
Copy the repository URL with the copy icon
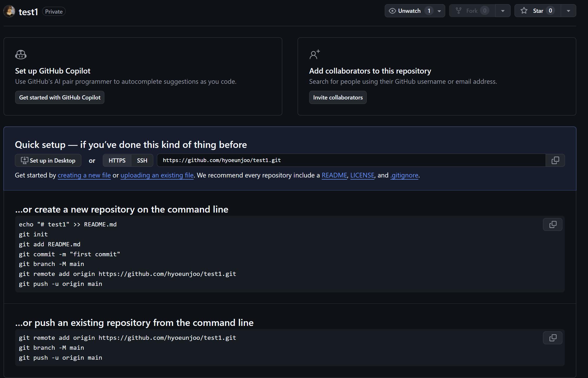555,160
